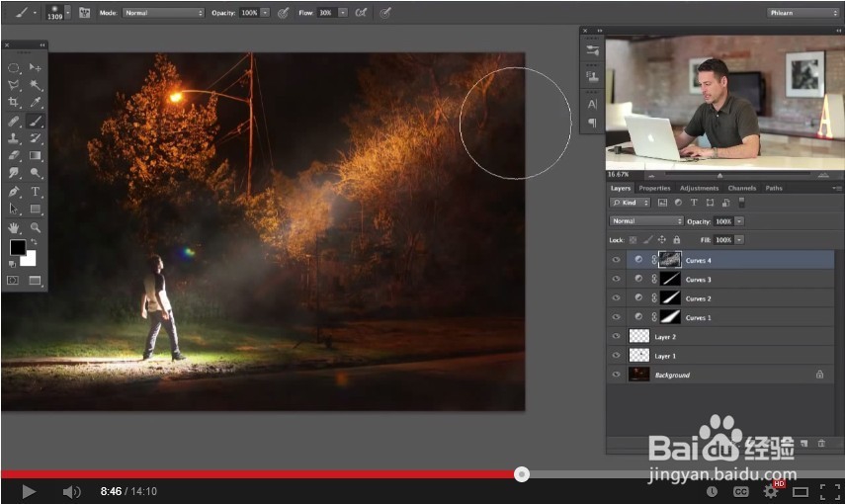
Task: Select the Pen tool
Action: 14,192
